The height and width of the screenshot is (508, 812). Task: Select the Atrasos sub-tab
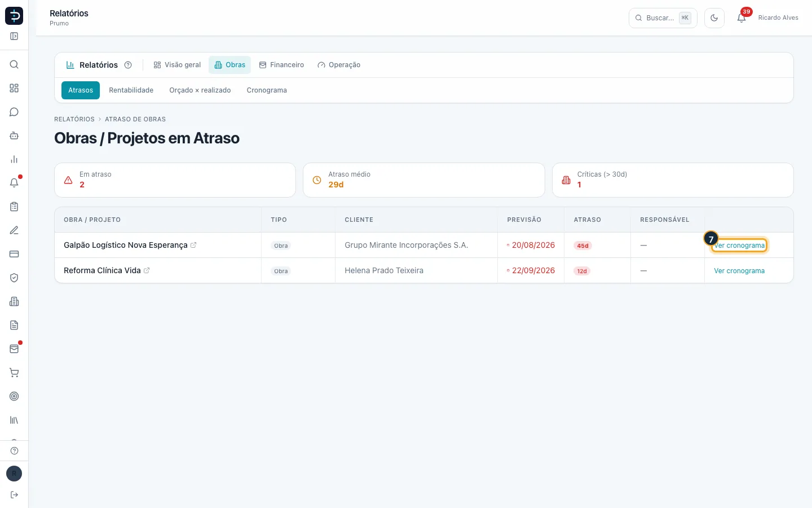tap(81, 90)
